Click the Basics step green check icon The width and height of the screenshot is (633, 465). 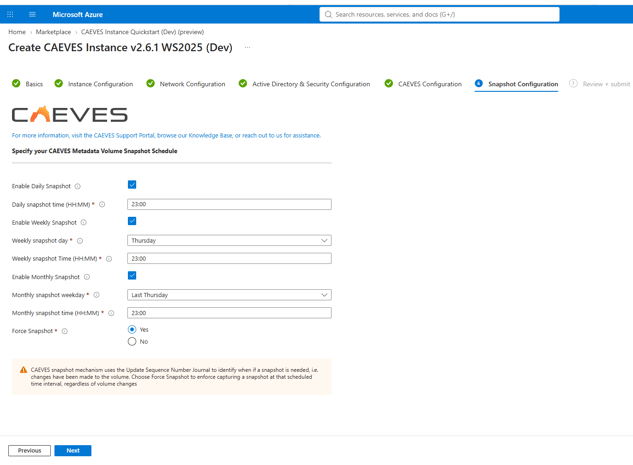(16, 84)
